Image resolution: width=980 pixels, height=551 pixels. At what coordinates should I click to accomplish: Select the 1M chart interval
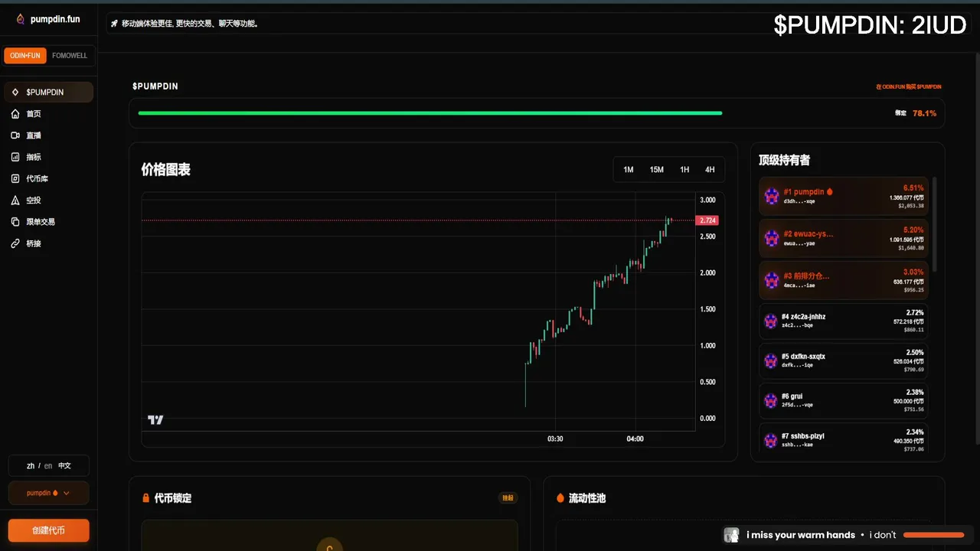(629, 170)
